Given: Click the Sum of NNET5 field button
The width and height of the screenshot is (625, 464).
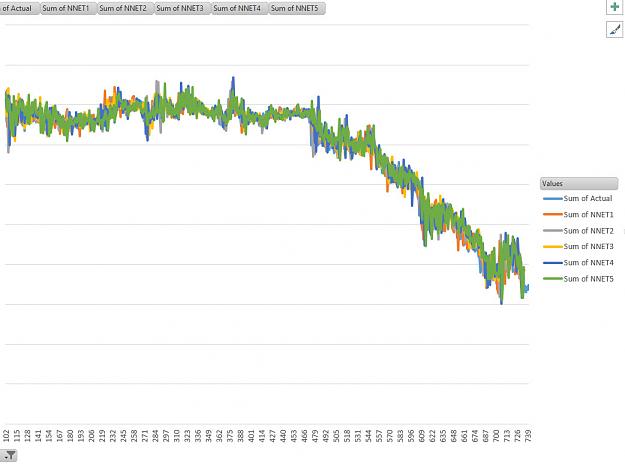Looking at the screenshot, I should pyautogui.click(x=297, y=8).
